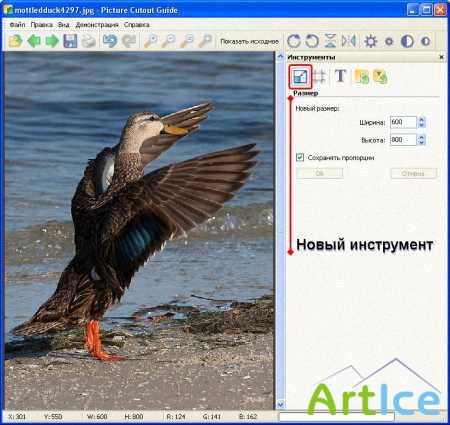Adjust brightness using the sun icon

[x=370, y=41]
